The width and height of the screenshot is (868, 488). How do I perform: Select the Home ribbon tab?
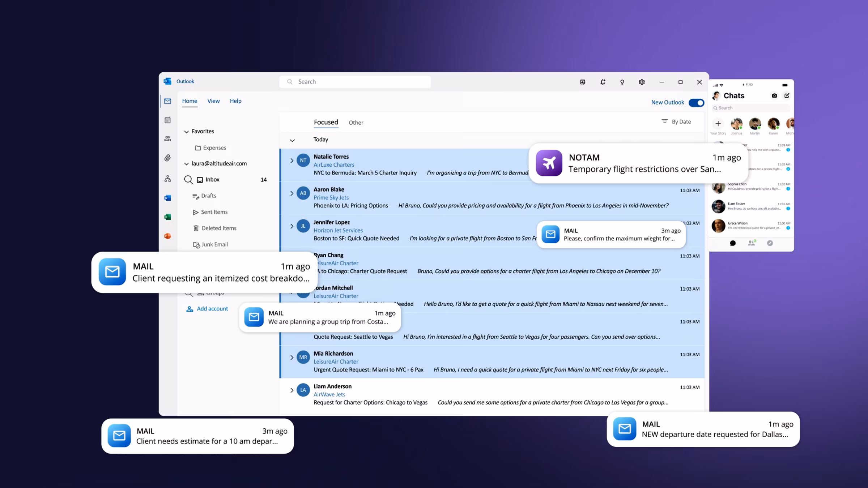click(x=190, y=101)
